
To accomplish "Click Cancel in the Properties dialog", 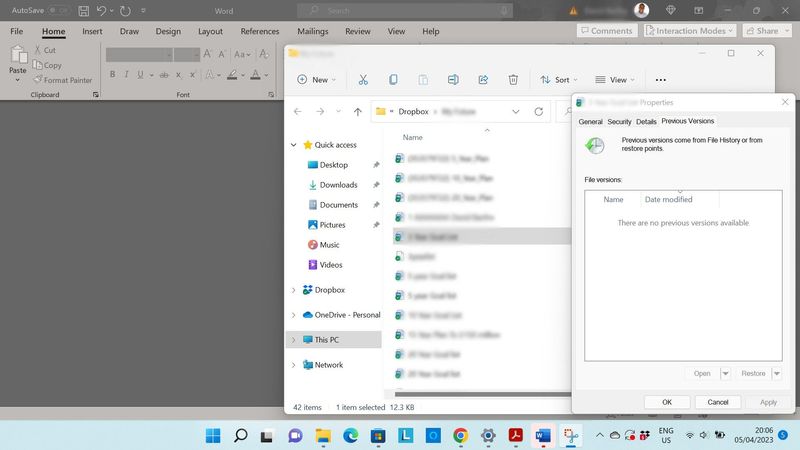I will pos(717,402).
